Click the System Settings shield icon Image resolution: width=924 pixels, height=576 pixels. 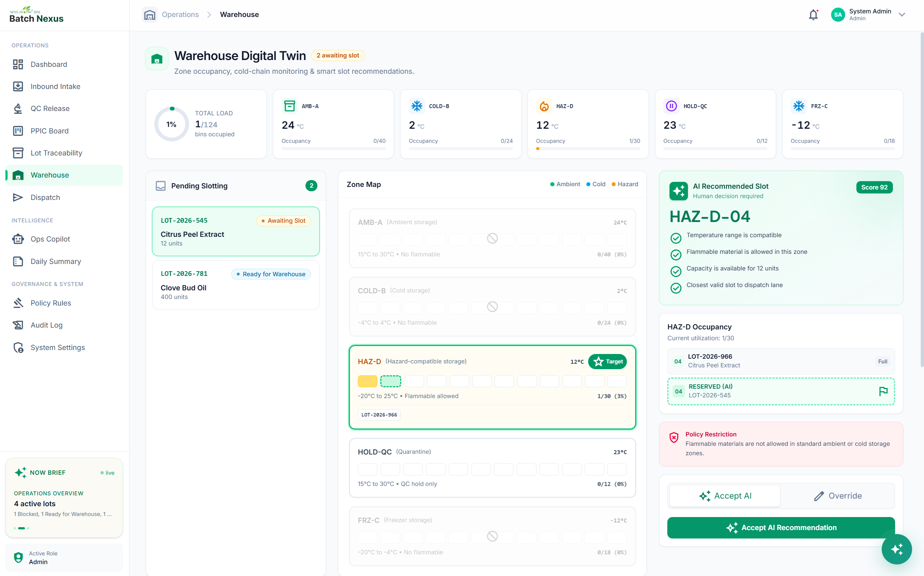point(18,347)
